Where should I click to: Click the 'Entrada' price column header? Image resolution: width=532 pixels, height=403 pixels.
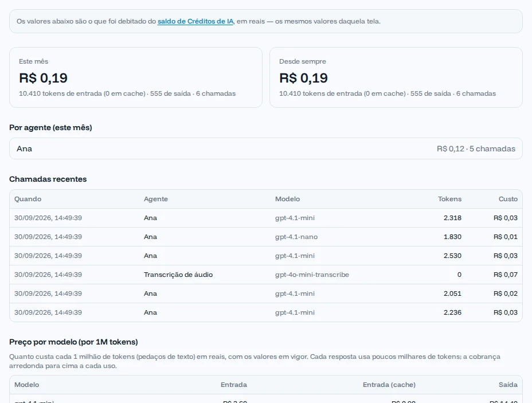pyautogui.click(x=234, y=385)
